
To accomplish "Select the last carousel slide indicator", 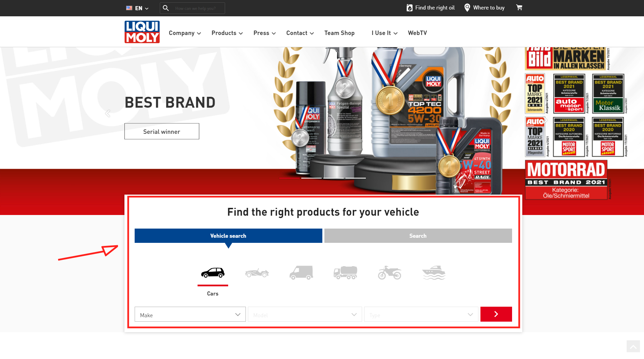I will coord(356,178).
